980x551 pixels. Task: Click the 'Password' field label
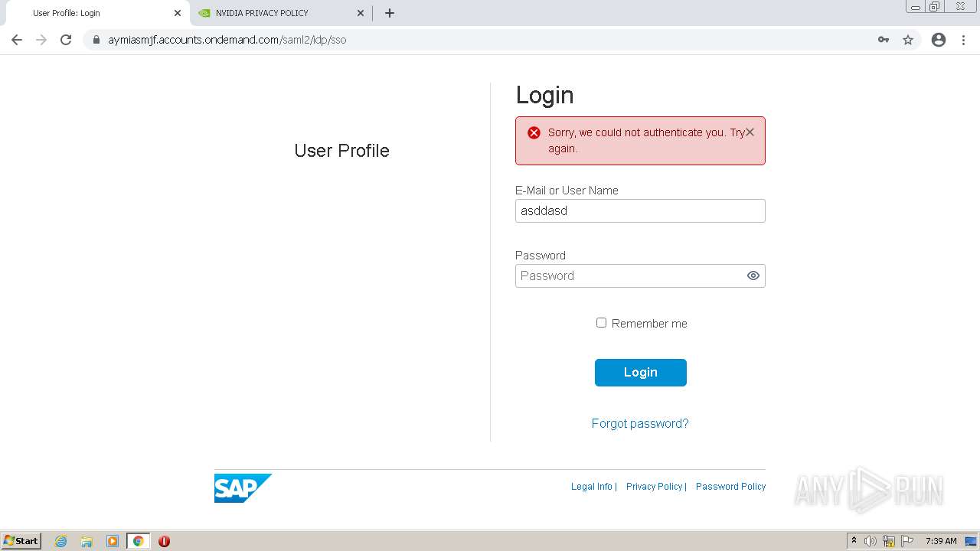(x=541, y=256)
